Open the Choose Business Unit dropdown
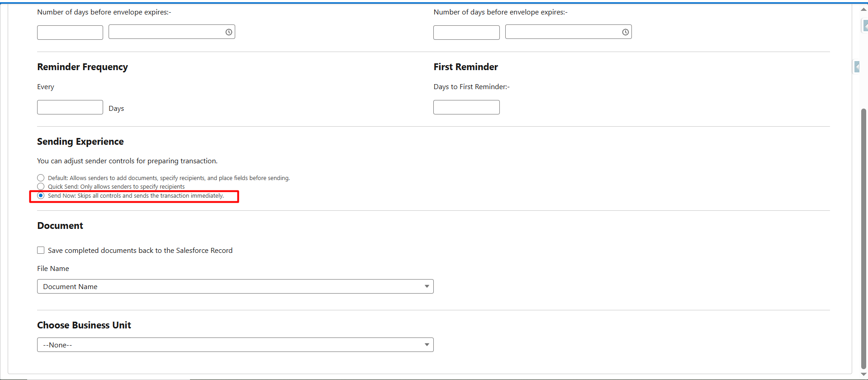Image resolution: width=868 pixels, height=380 pixels. (235, 345)
